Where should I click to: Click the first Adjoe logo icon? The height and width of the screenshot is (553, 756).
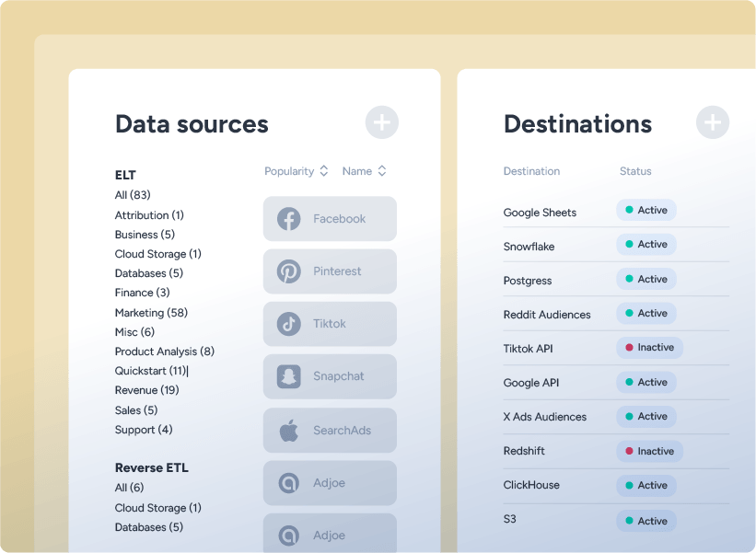pos(289,483)
